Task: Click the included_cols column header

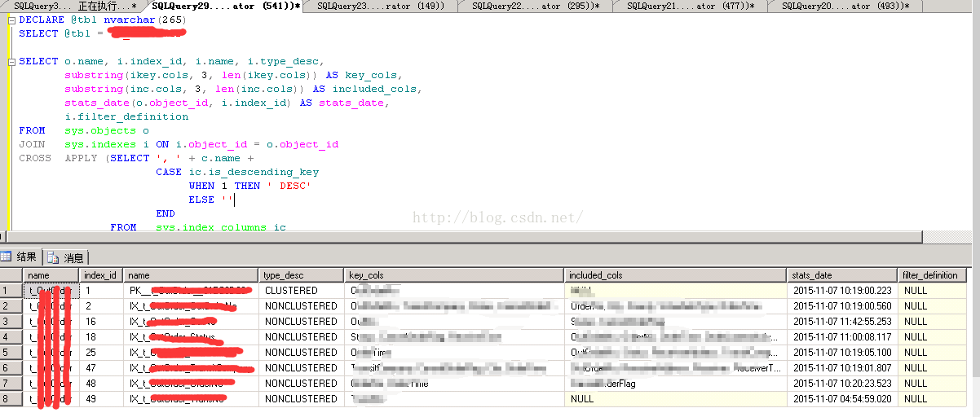Action: tap(676, 275)
